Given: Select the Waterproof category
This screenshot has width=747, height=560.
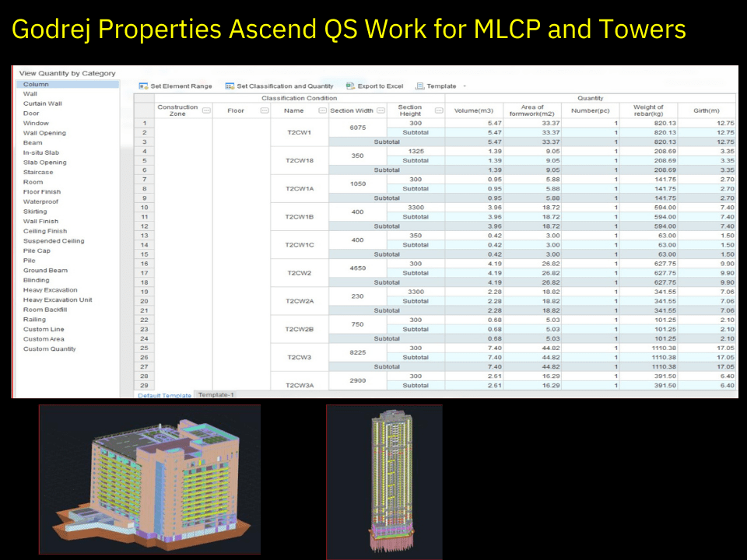Looking at the screenshot, I should (x=40, y=201).
